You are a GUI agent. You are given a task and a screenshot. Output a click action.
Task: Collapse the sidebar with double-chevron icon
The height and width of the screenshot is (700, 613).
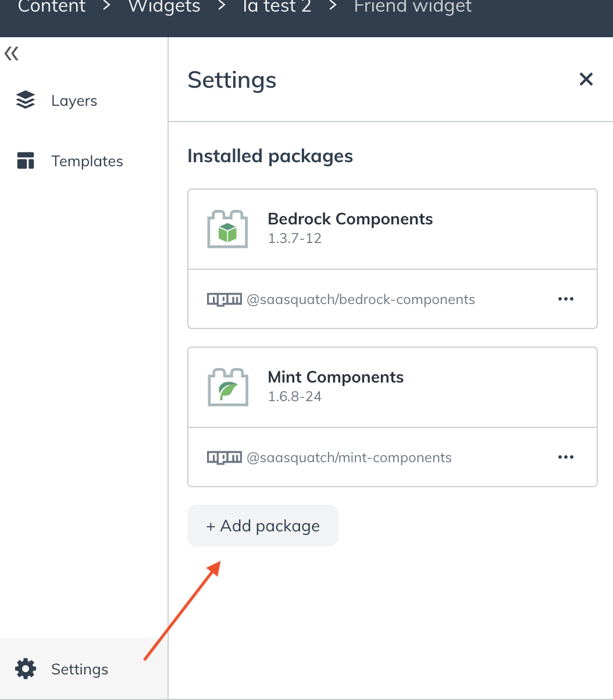click(12, 54)
